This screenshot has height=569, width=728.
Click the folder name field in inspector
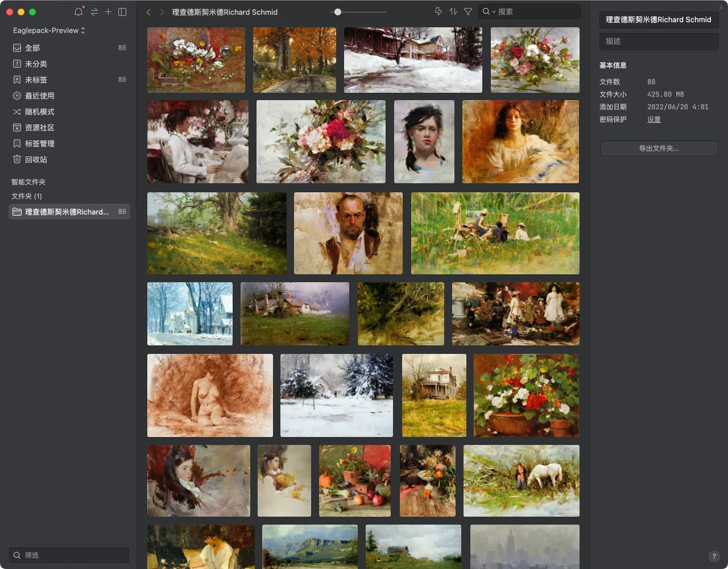click(x=659, y=19)
